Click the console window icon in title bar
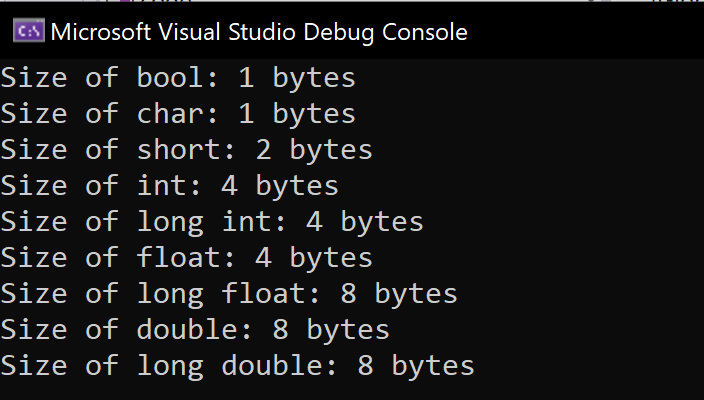 (x=29, y=31)
